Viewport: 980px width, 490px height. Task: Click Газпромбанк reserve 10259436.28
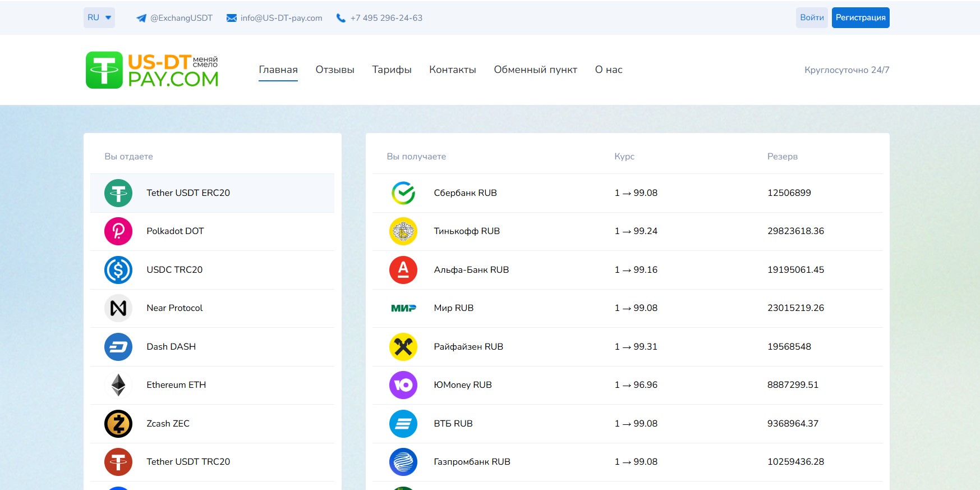pos(795,462)
